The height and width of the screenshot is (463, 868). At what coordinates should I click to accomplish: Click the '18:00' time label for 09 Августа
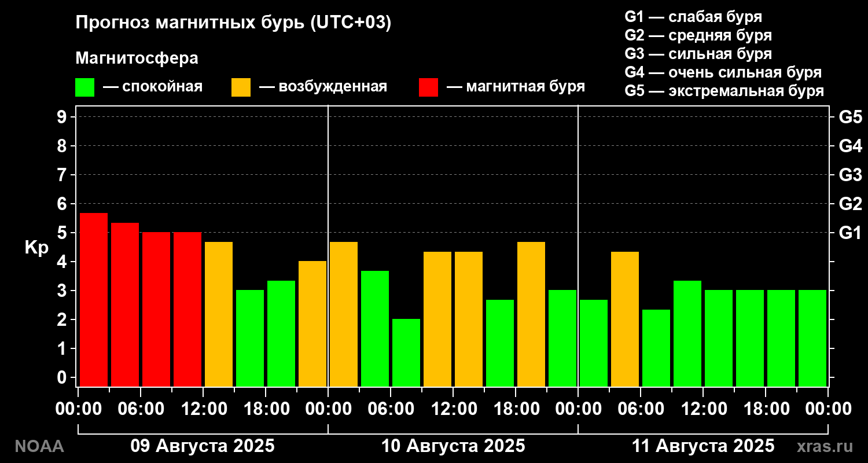266,409
